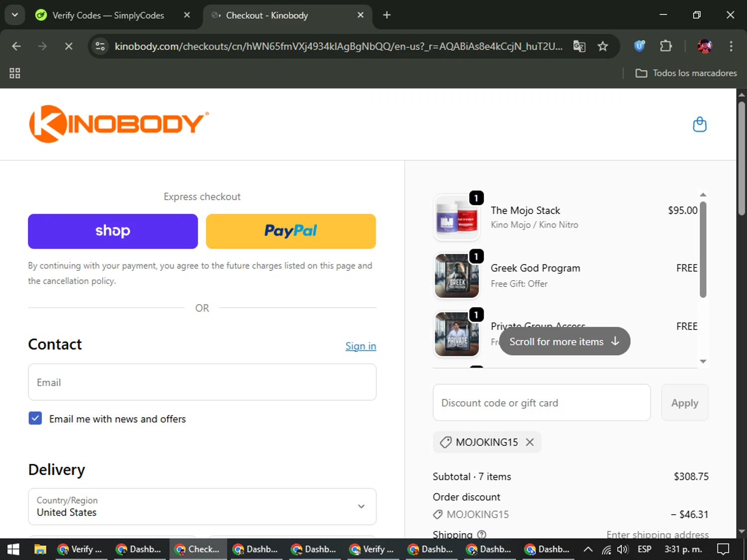Pay with the Shop express button
The width and height of the screenshot is (747, 560).
(x=113, y=231)
